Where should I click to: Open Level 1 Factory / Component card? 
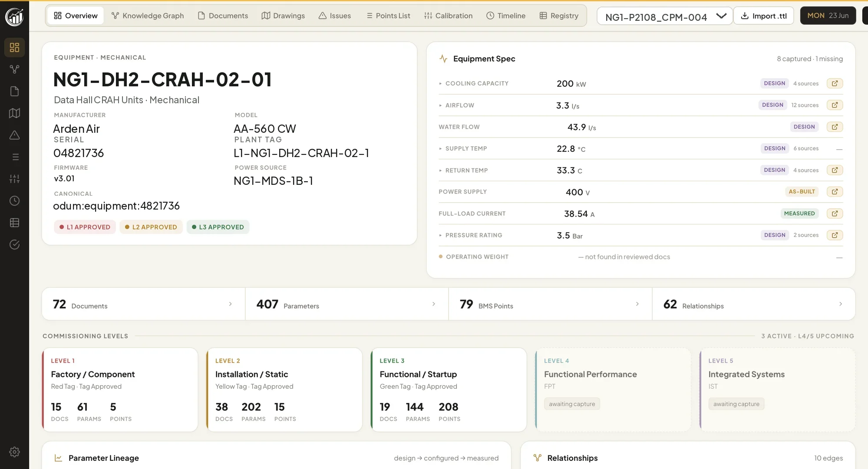pyautogui.click(x=120, y=390)
